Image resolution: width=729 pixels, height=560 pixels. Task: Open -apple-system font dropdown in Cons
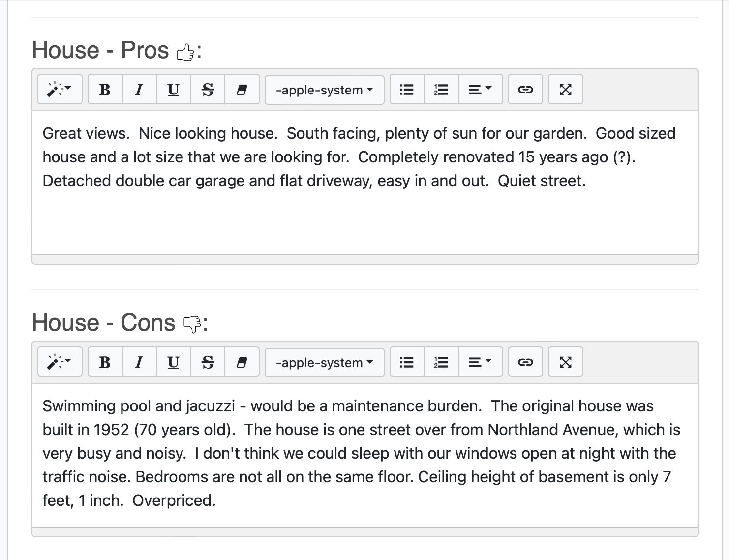[x=324, y=362]
